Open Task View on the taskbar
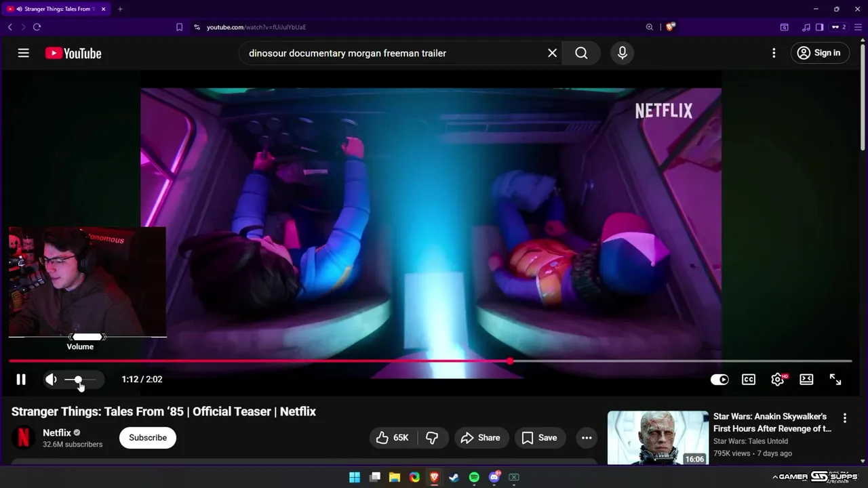 click(x=375, y=477)
